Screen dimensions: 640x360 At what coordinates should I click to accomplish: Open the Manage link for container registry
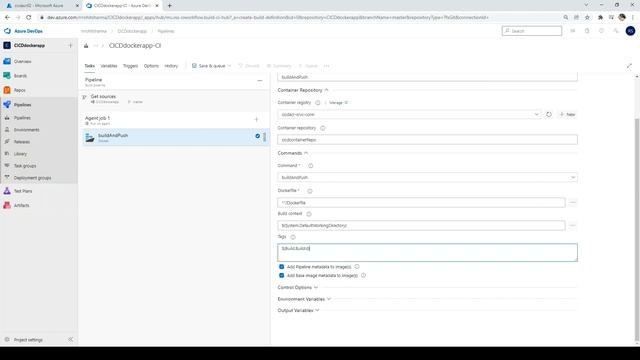[338, 103]
